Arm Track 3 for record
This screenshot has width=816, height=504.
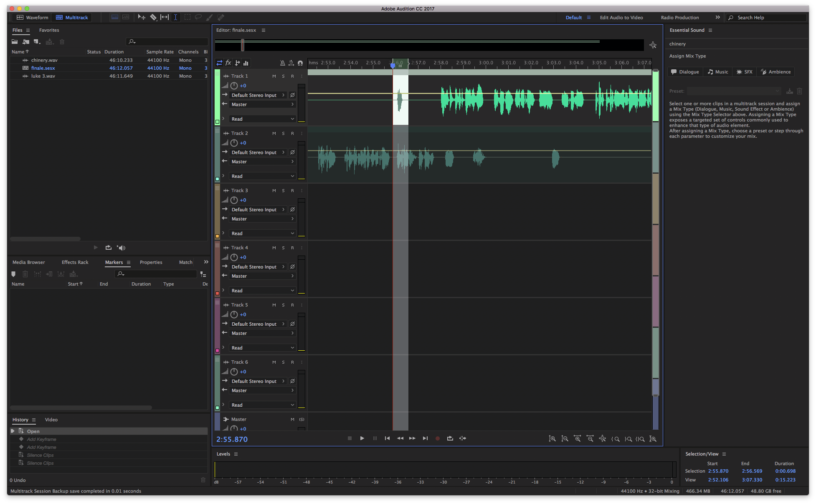(292, 190)
